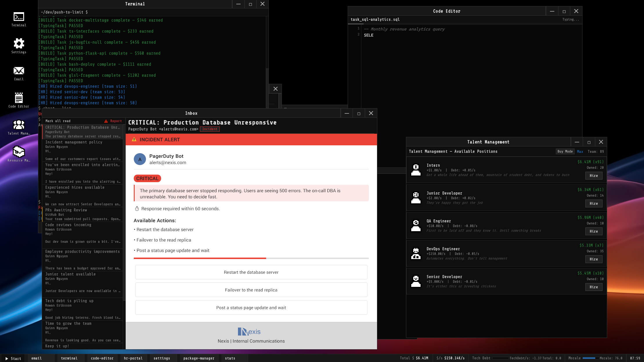This screenshot has width=644, height=362.
Task: Open the Email desktop icon
Action: coord(19,71)
